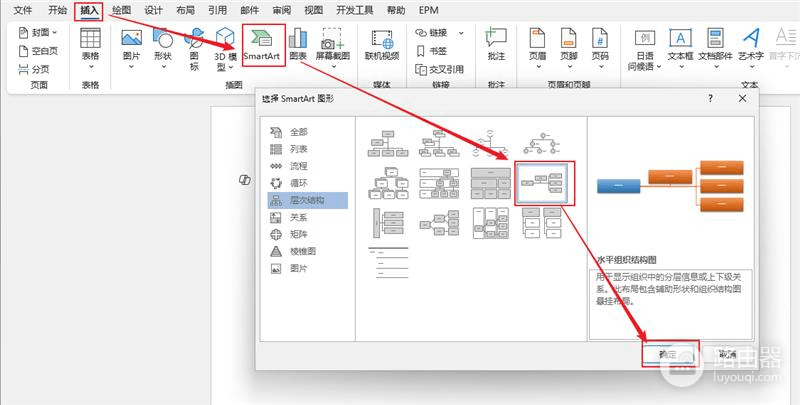The height and width of the screenshot is (405, 800).
Task: Click 取消 to cancel the dialog
Action: tap(727, 355)
